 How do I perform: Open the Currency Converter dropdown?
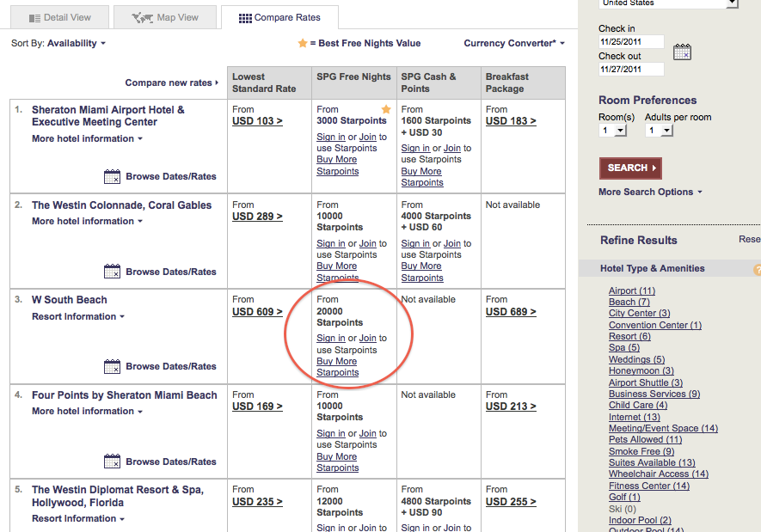[x=514, y=43]
